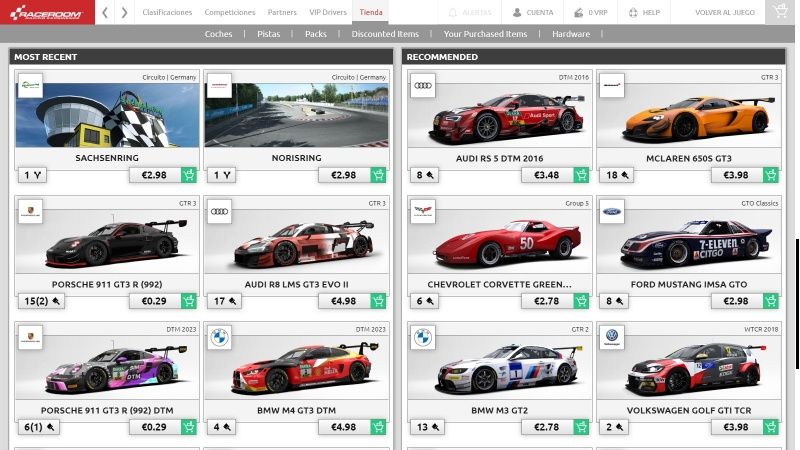Open Discounted Items category
Viewport: 800px width, 450px height.
point(385,34)
